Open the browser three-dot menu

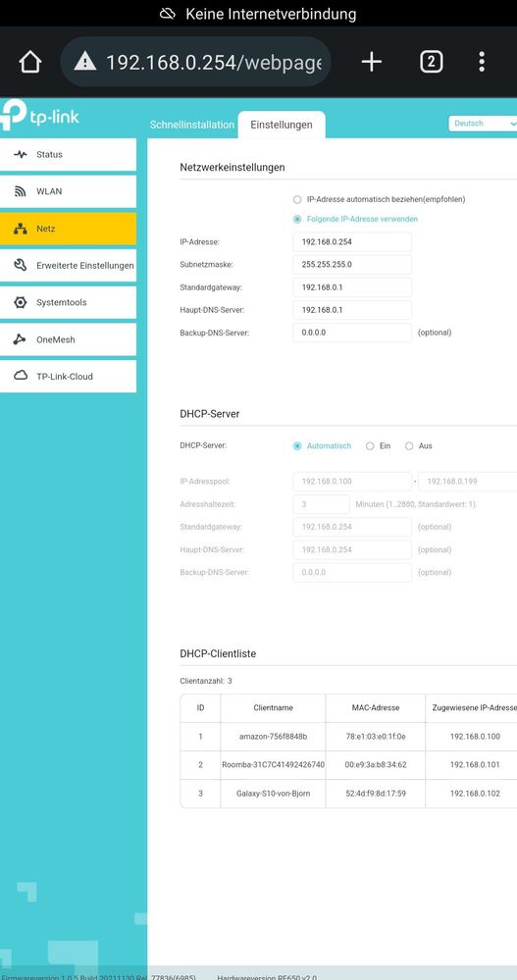pyautogui.click(x=482, y=62)
